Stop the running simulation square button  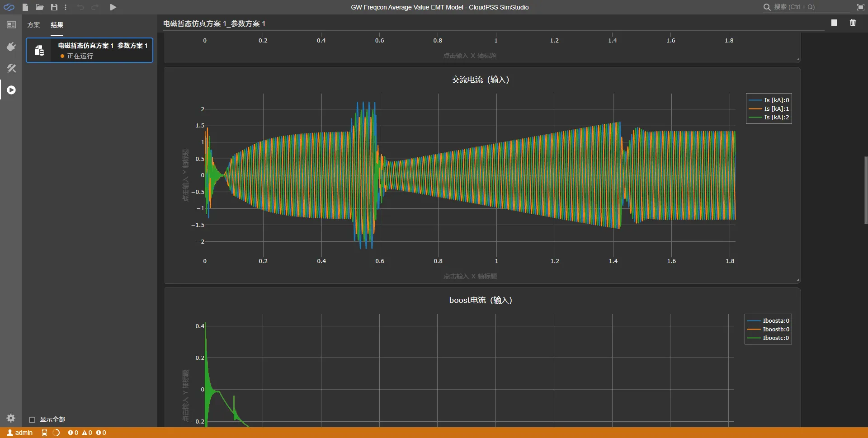pos(834,23)
